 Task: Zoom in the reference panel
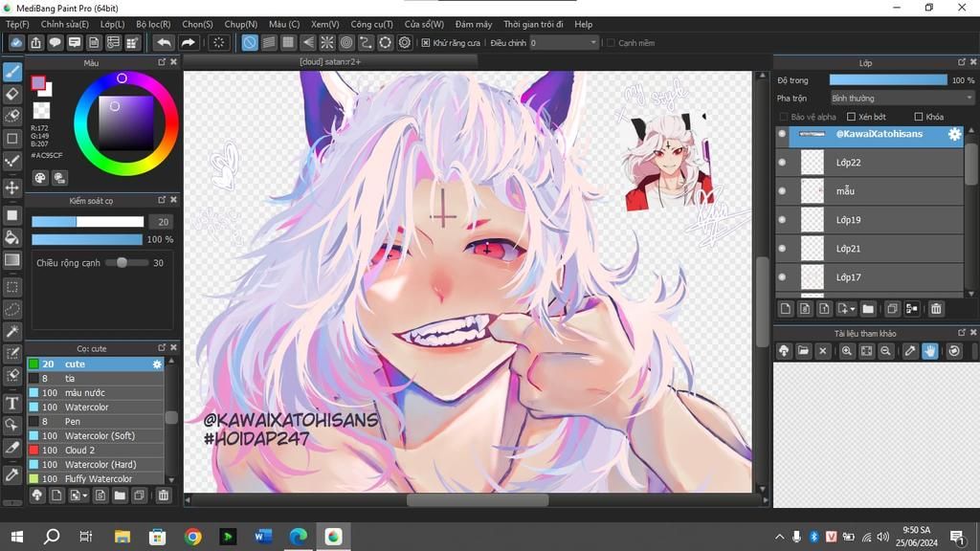point(847,351)
